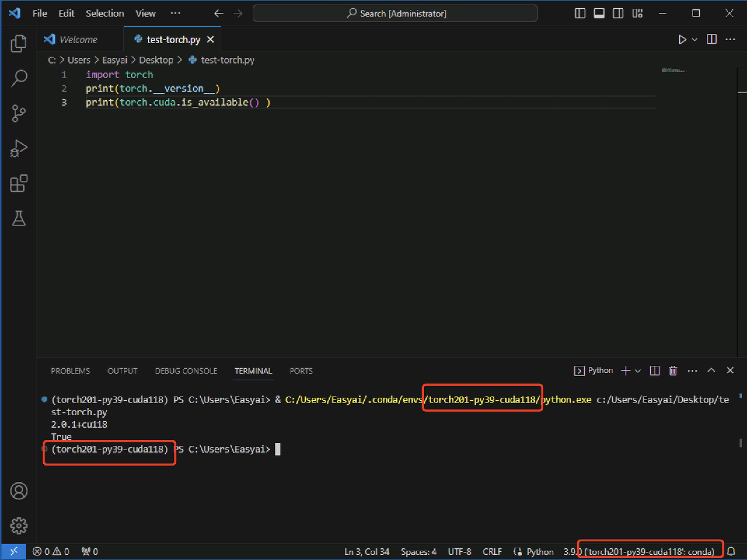
Task: Go forward with the right arrow
Action: coord(238,13)
